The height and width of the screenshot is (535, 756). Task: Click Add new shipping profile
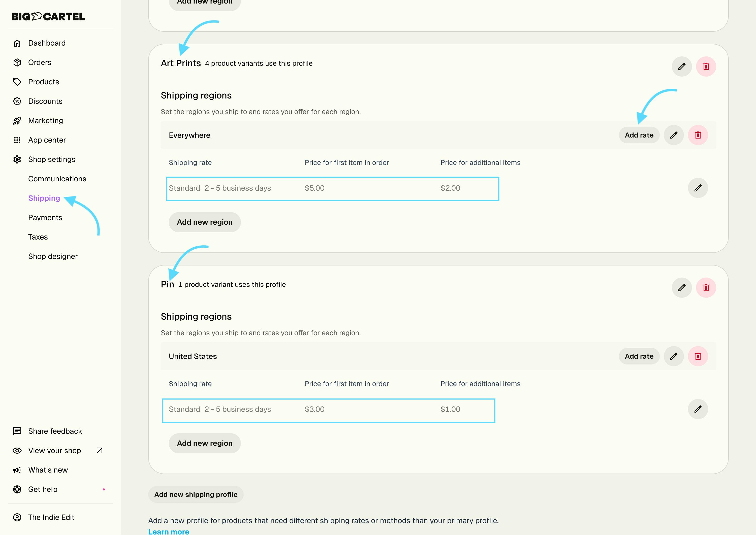click(x=196, y=494)
